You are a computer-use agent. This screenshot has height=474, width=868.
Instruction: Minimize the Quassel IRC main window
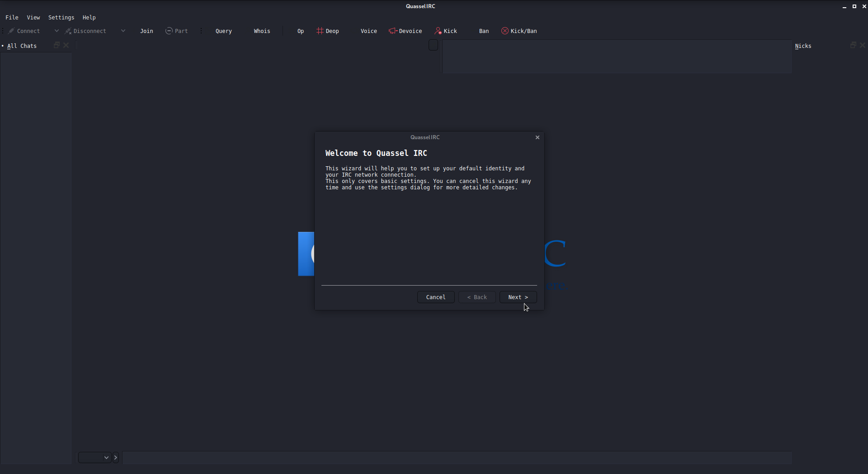pyautogui.click(x=844, y=6)
